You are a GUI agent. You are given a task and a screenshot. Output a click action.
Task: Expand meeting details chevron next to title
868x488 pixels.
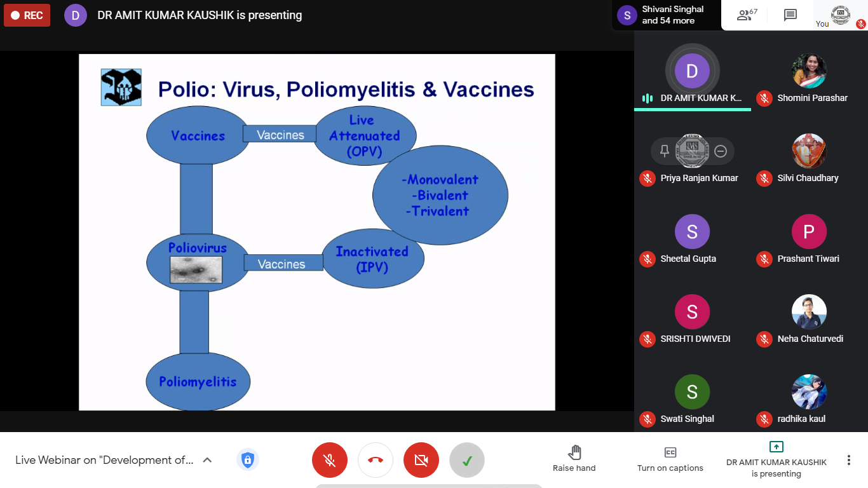click(207, 460)
